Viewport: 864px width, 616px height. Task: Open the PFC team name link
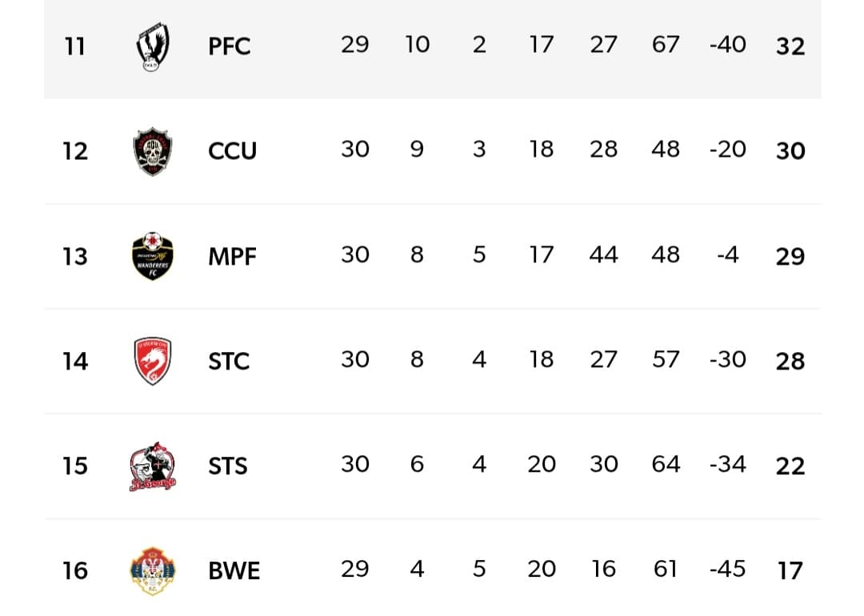[230, 46]
